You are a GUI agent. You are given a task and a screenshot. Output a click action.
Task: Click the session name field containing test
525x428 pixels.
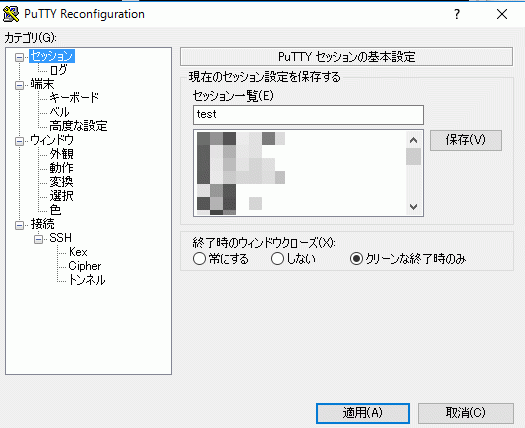(x=308, y=115)
